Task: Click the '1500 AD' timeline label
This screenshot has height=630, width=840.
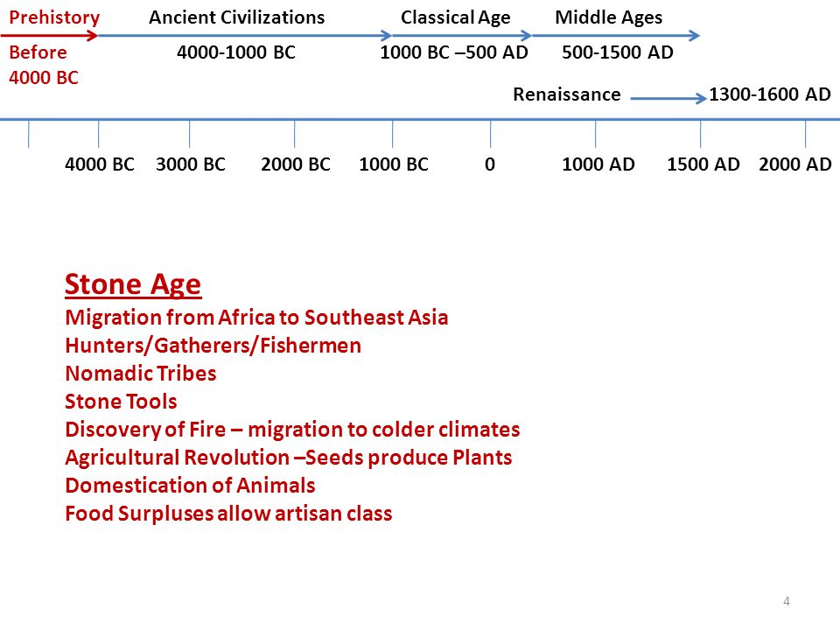Action: point(703,164)
